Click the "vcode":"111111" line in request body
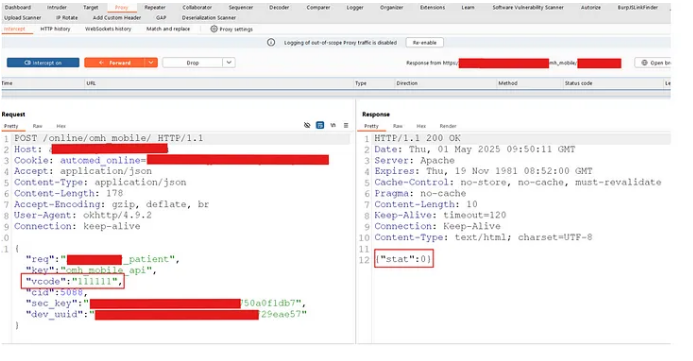Screen dimensions: 693x361 (74, 281)
